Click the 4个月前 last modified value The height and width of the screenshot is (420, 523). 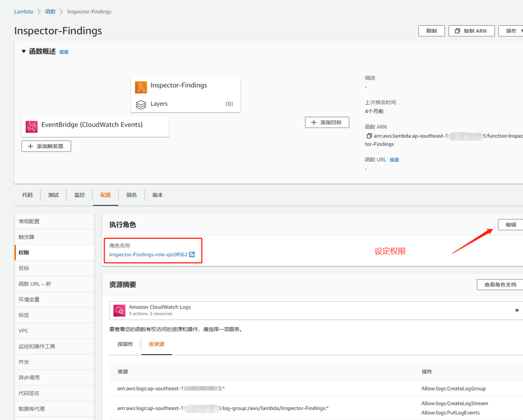374,111
